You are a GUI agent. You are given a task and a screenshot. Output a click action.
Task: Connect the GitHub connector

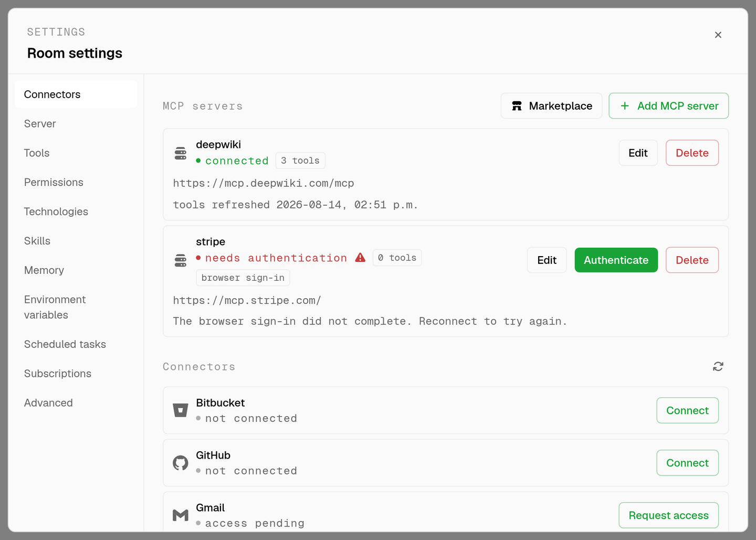click(x=687, y=463)
